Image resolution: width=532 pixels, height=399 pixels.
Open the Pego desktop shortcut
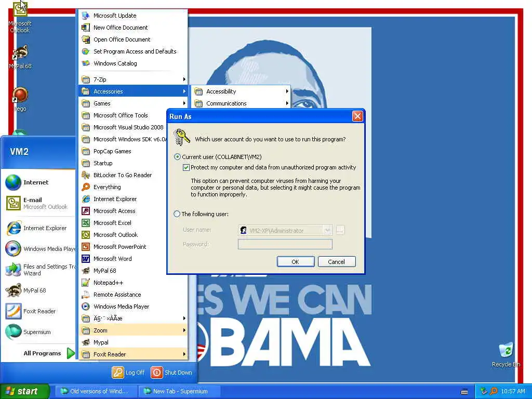pos(20,99)
